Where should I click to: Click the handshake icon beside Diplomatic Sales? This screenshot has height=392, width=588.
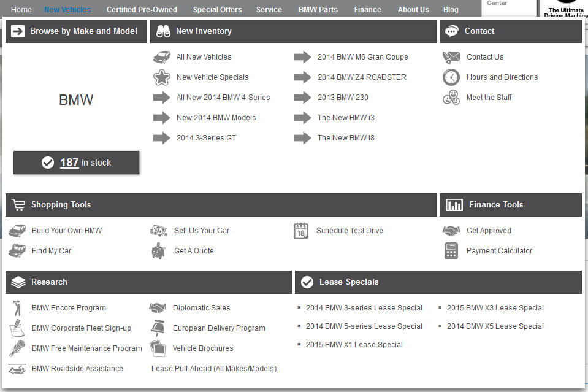click(x=158, y=308)
